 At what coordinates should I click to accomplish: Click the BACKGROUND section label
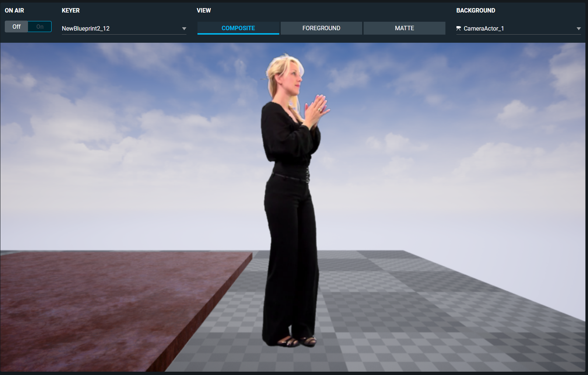(476, 10)
